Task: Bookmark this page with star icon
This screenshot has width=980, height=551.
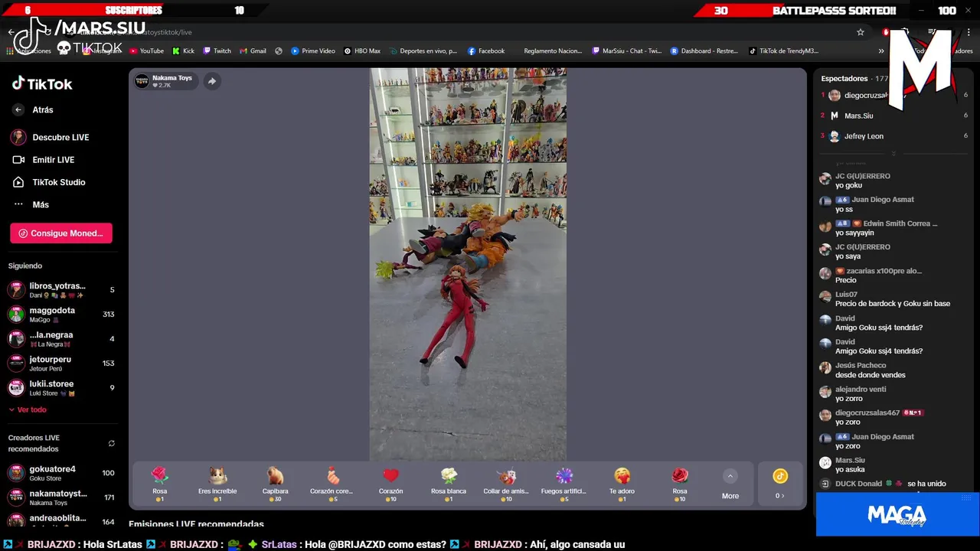Action: point(861,32)
